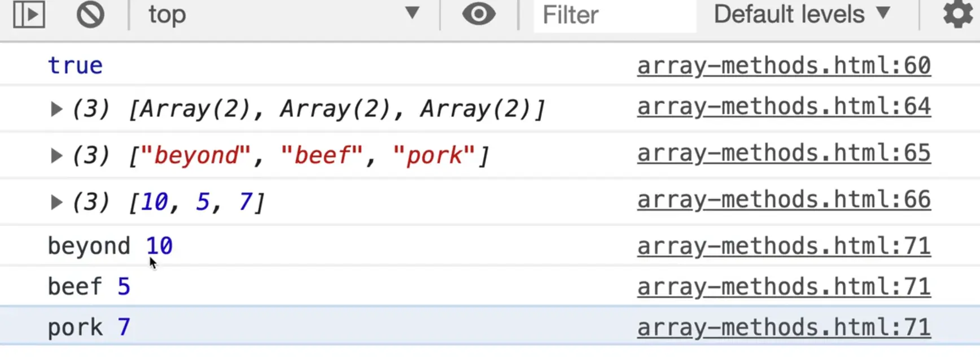This screenshot has height=357, width=980.
Task: Open the console settings gear
Action: point(957,15)
